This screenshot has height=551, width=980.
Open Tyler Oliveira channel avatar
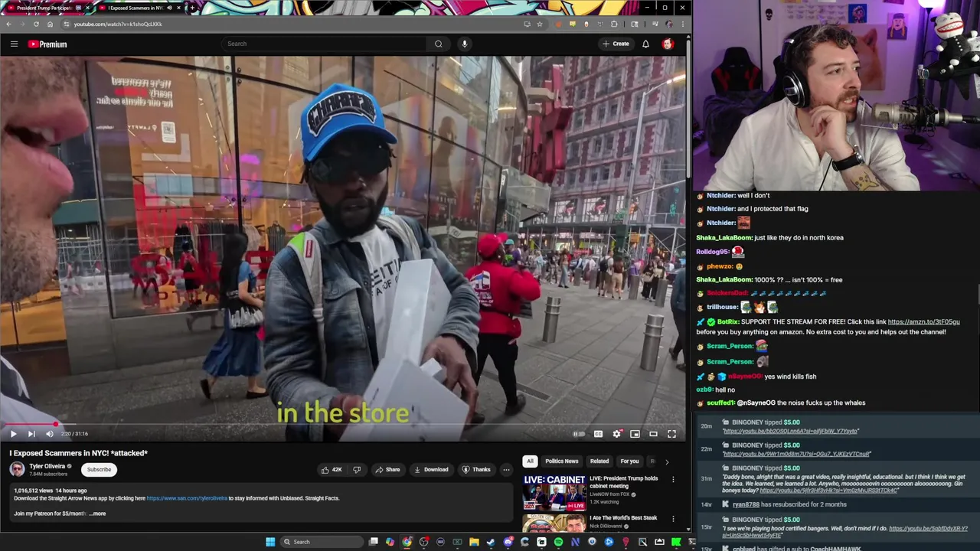(17, 469)
